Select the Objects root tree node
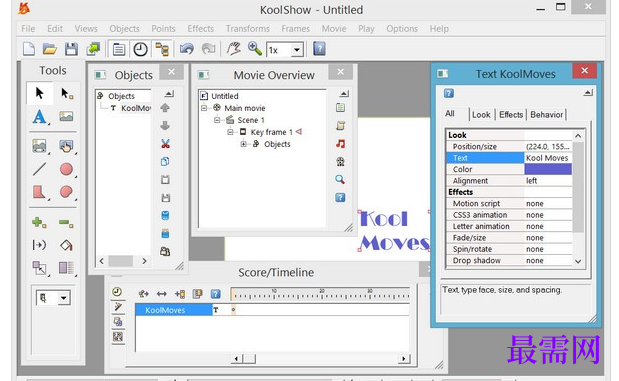Screen dimensions: 619x381 pyautogui.click(x=121, y=96)
